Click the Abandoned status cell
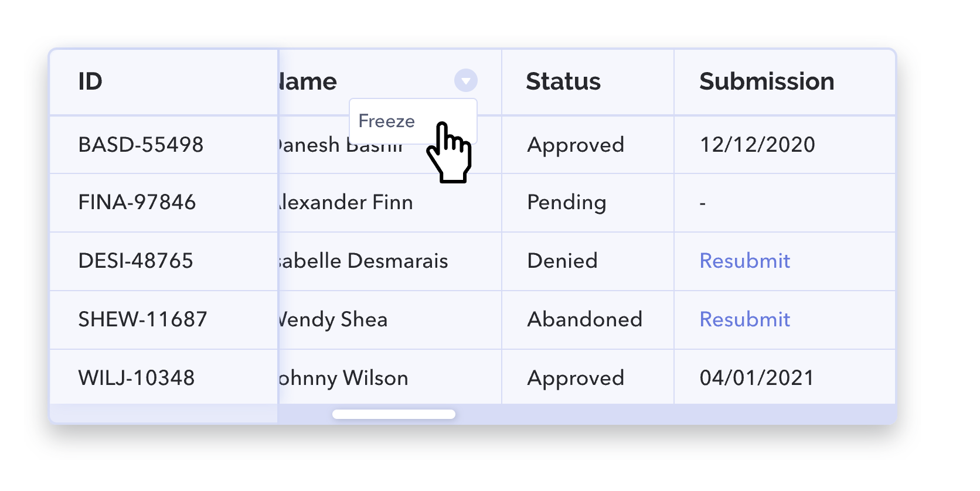 pyautogui.click(x=588, y=320)
